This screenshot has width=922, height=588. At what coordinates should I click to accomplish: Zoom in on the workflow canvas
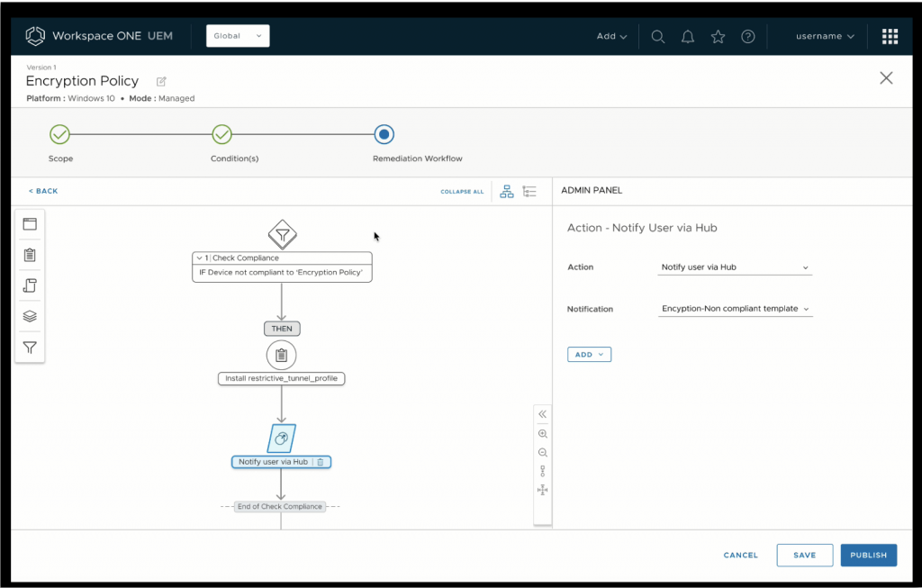(542, 434)
